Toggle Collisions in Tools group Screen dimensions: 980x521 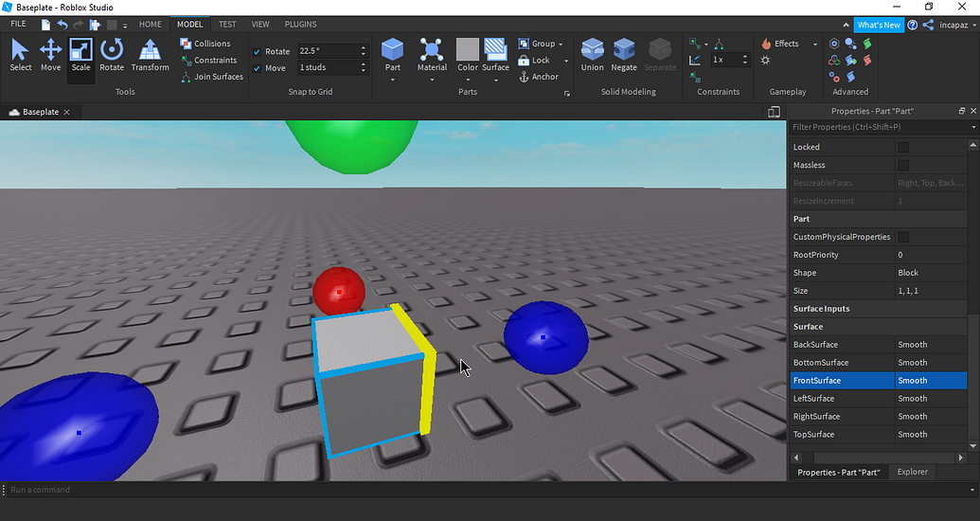click(x=205, y=44)
